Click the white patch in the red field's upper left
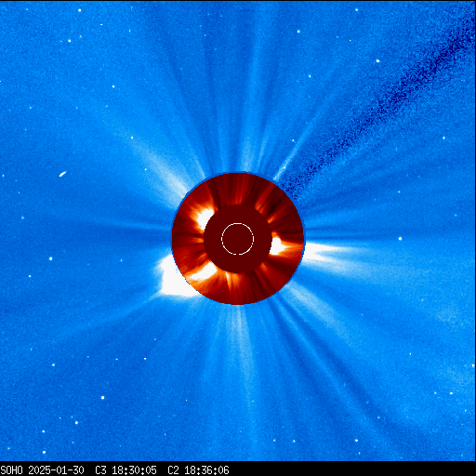The width and height of the screenshot is (476, 476). [205, 217]
